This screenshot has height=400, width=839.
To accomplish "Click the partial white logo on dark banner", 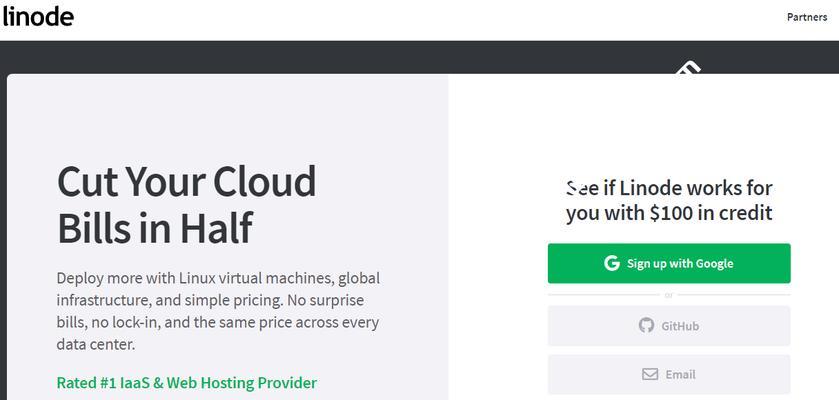I will (688, 68).
